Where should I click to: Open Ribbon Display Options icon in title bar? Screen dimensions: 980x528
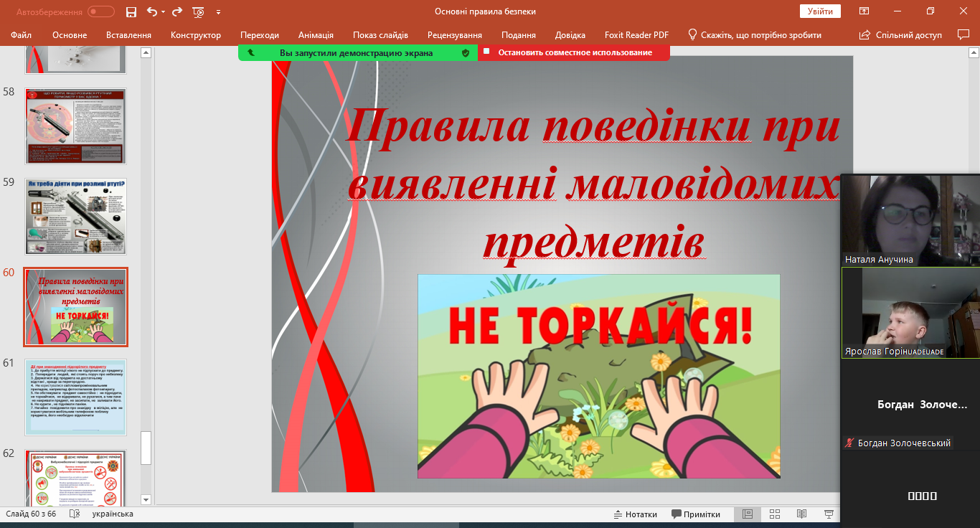point(864,11)
